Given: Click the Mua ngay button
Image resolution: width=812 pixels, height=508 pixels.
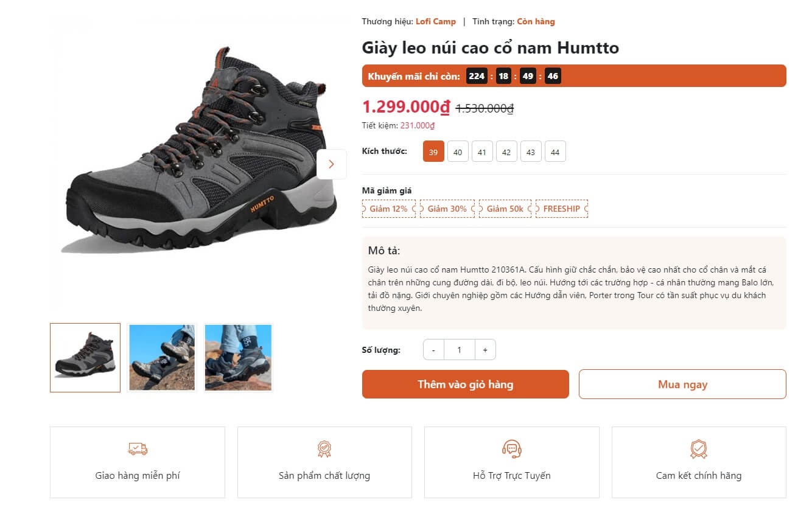Looking at the screenshot, I should tap(682, 384).
